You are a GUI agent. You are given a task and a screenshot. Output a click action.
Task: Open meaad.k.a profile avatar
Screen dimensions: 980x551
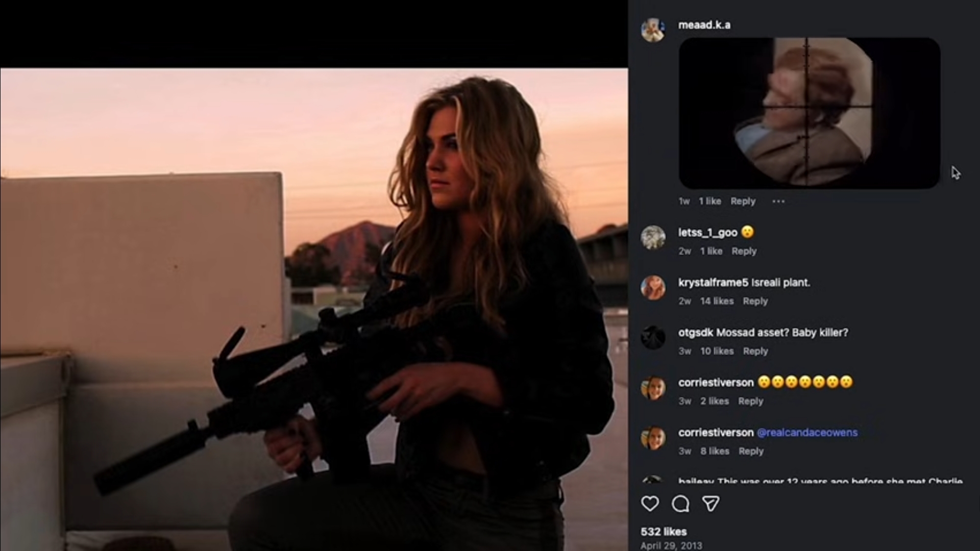(x=653, y=30)
